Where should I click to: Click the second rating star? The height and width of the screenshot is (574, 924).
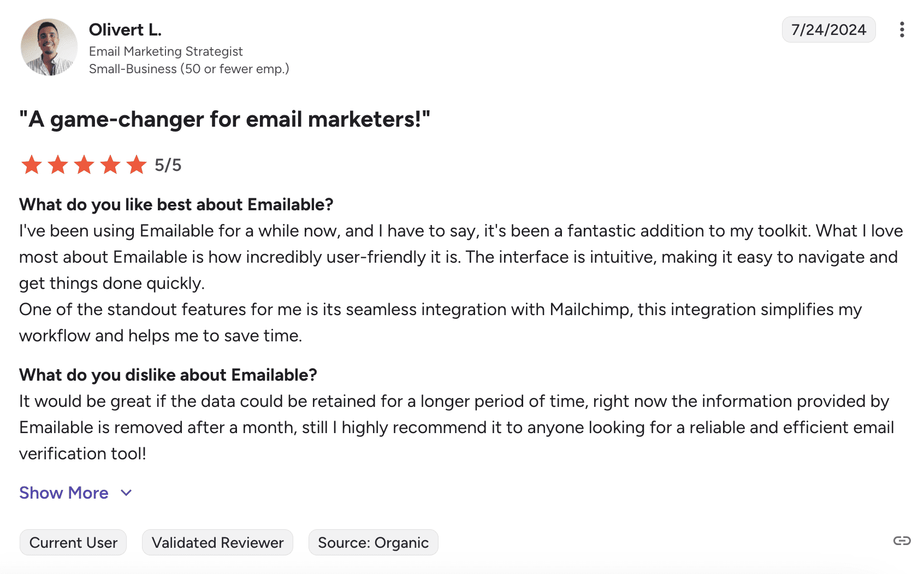tap(58, 164)
